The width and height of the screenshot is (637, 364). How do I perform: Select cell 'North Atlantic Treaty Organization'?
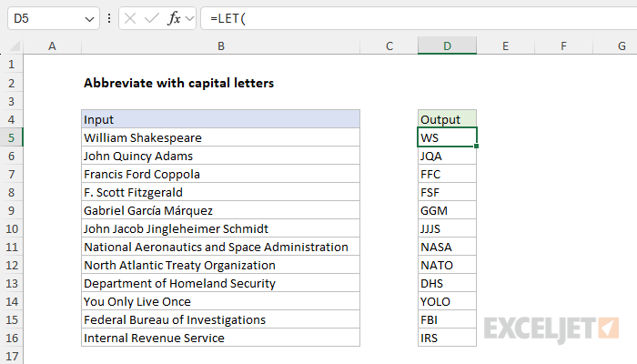pyautogui.click(x=220, y=265)
